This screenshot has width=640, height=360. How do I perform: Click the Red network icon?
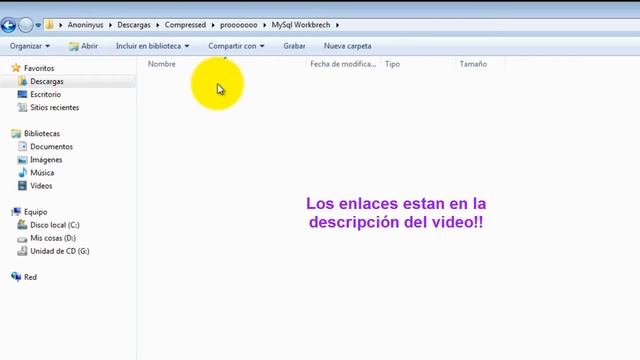(x=16, y=277)
